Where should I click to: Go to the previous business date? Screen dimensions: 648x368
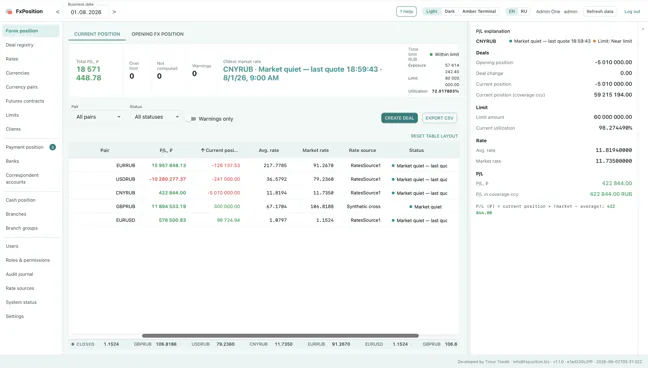click(57, 12)
